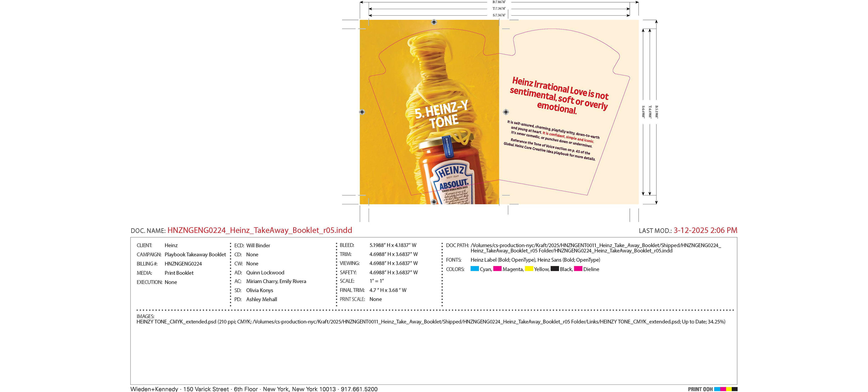This screenshot has width=868, height=392.
Task: Click SD name 'Olivia Konys'
Action: 259,290
